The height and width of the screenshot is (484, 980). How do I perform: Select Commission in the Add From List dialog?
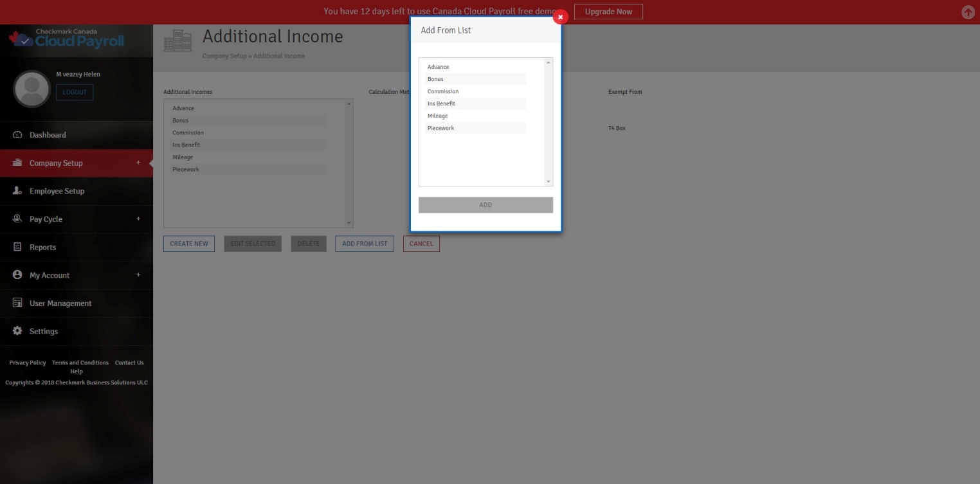[443, 91]
